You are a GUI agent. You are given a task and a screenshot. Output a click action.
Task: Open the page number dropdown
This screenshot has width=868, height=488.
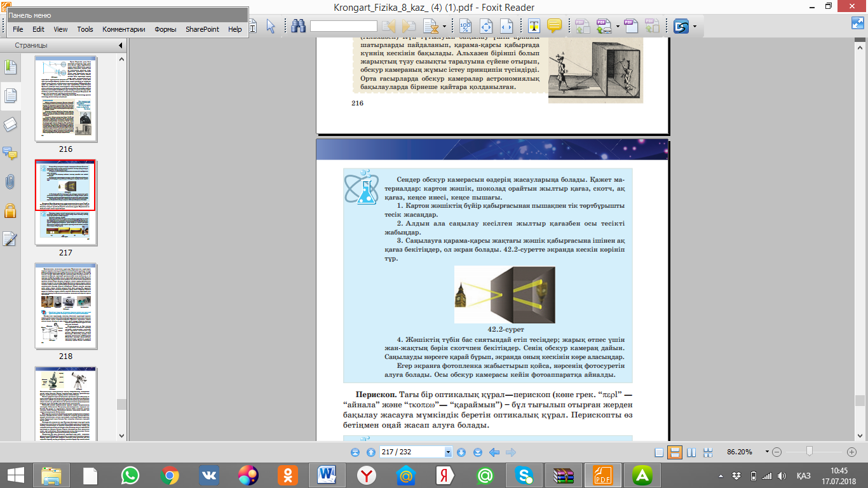(448, 452)
